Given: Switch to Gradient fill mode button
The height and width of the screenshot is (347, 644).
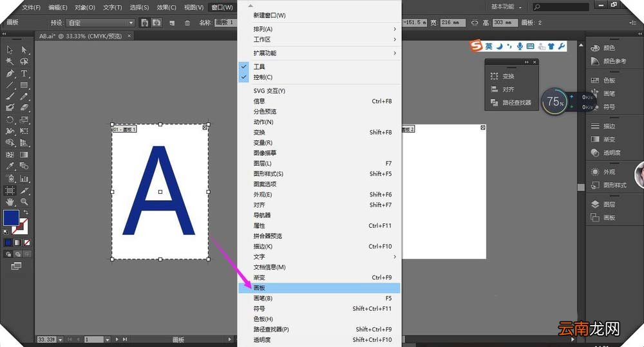Looking at the screenshot, I should (17, 243).
